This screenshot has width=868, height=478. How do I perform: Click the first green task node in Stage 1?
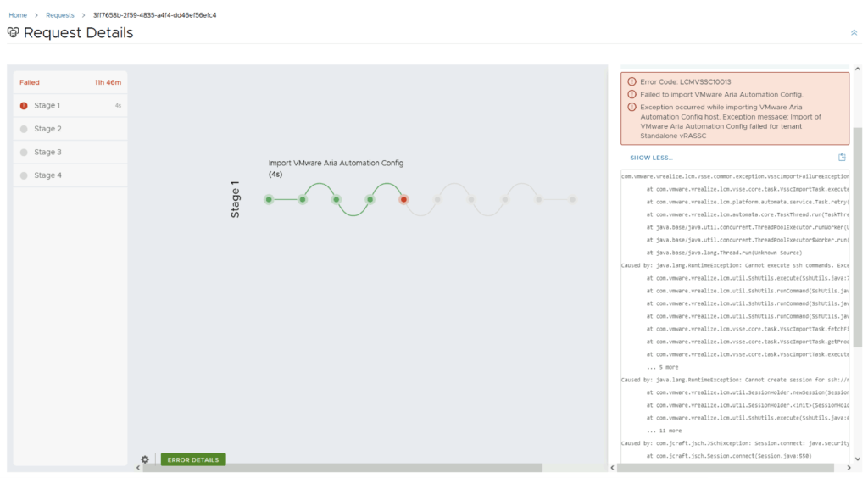pos(269,200)
